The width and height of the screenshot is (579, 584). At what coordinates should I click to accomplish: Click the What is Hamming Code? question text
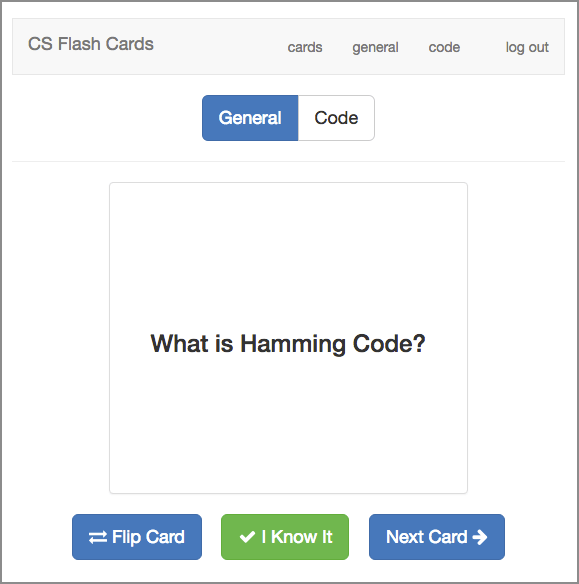click(x=288, y=343)
